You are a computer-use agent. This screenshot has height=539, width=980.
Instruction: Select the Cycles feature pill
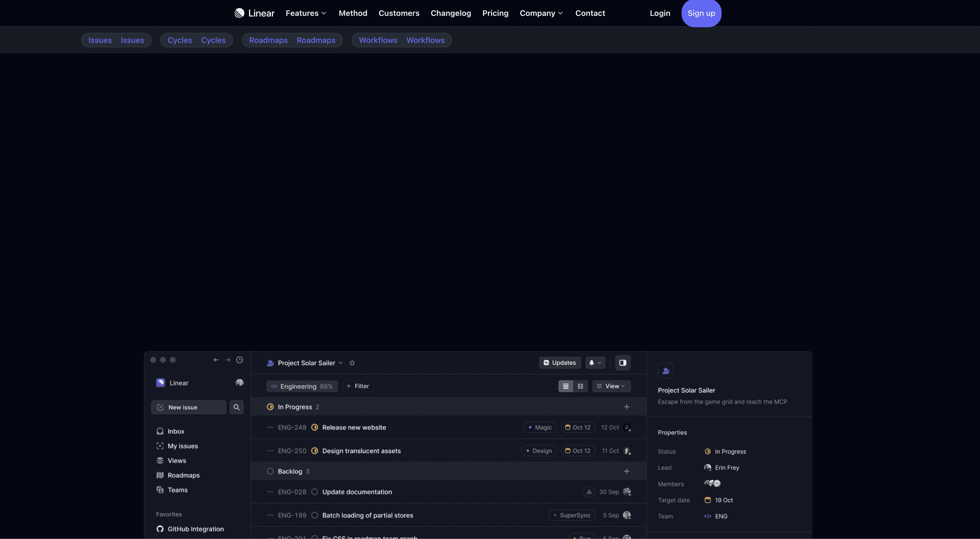(x=196, y=40)
